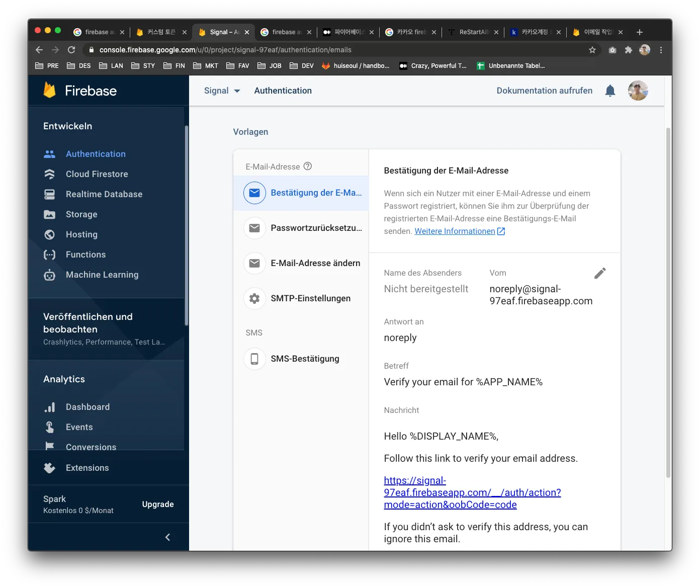The image size is (700, 588).
Task: Click the envelope icon for E-Mail-Adresse ändern
Action: click(x=254, y=263)
